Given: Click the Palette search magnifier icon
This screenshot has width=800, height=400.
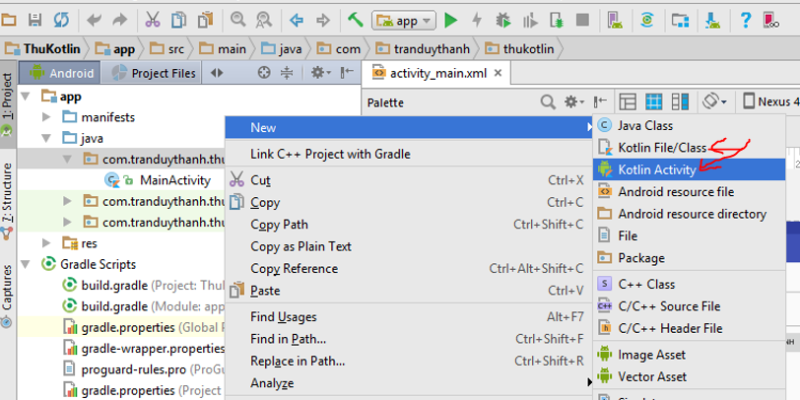Looking at the screenshot, I should (547, 101).
